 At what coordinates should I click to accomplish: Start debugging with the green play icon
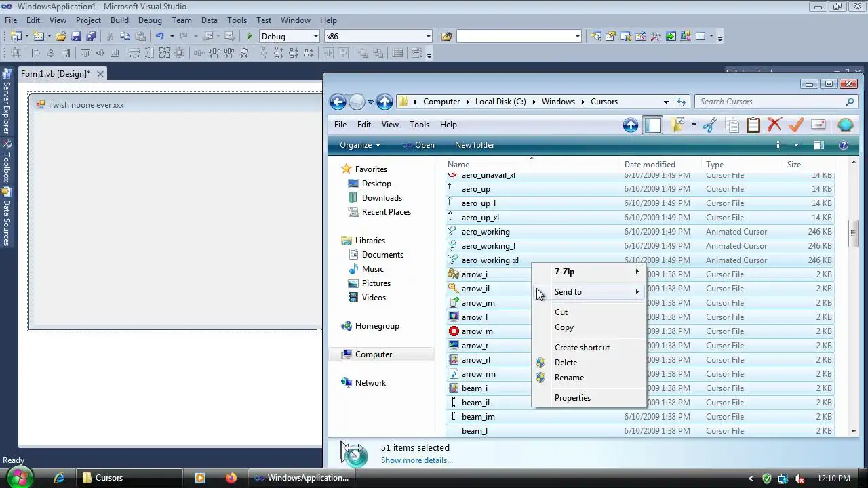pos(249,37)
